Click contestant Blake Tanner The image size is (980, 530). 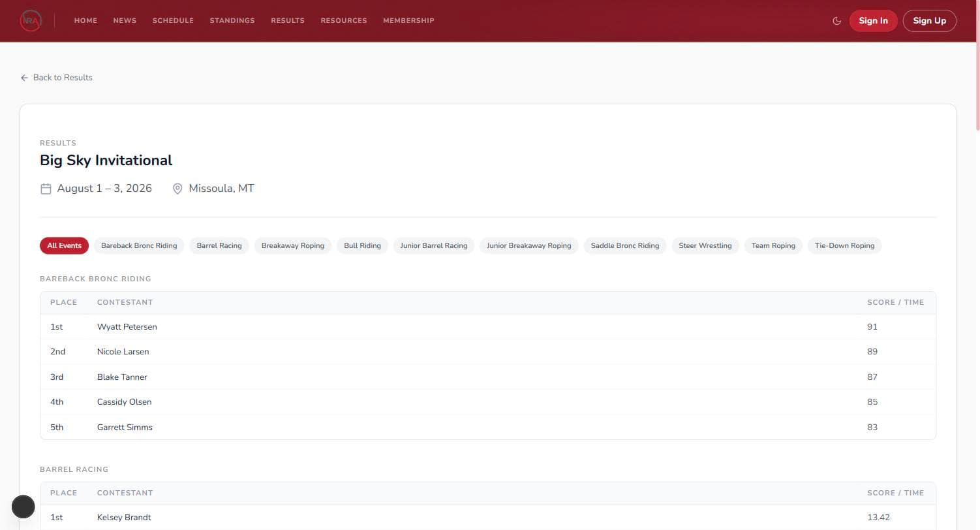[122, 377]
